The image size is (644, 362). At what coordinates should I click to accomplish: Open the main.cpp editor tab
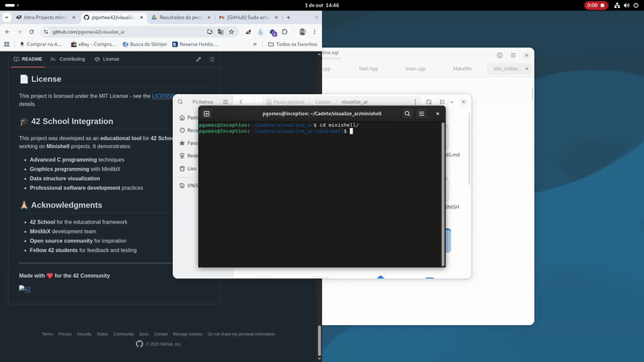[x=415, y=68]
